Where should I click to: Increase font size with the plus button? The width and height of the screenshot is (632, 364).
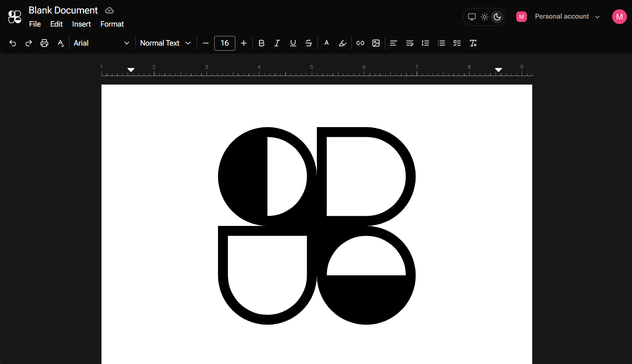coord(244,43)
